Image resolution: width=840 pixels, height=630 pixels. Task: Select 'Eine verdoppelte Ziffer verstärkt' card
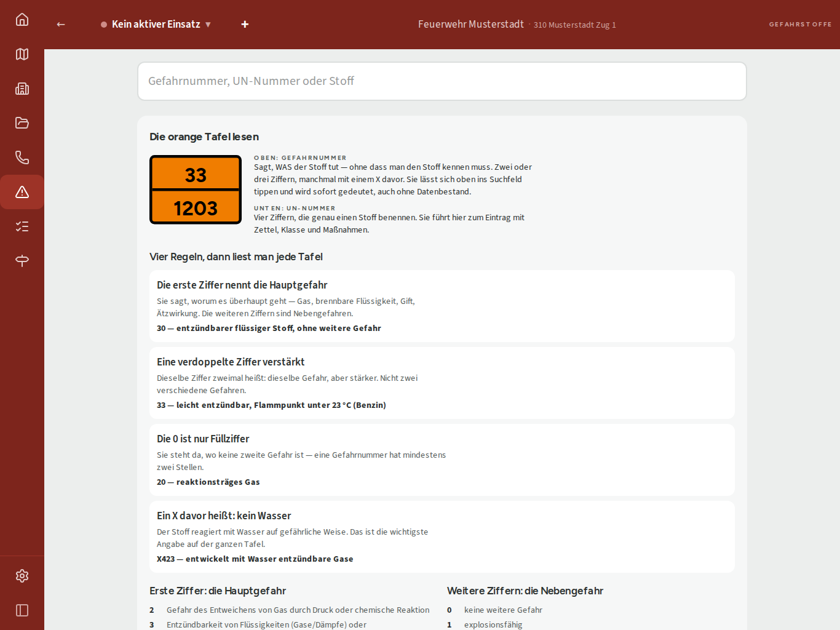coord(442,383)
